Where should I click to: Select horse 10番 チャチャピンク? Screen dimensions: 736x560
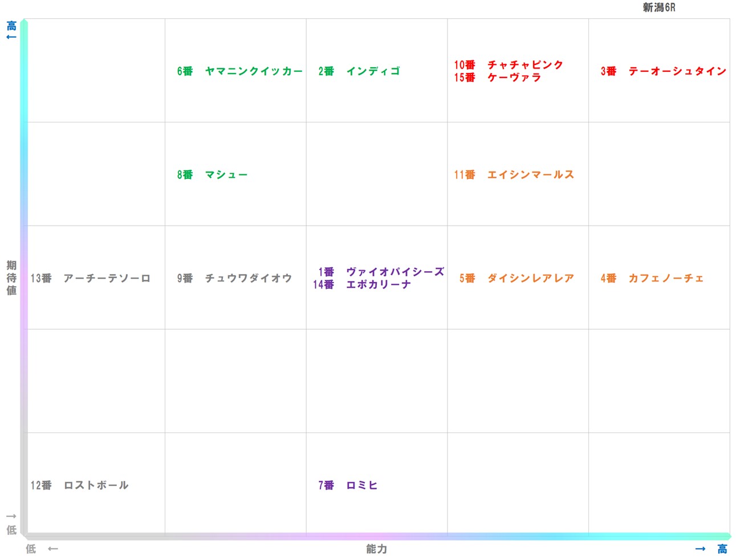508,65
